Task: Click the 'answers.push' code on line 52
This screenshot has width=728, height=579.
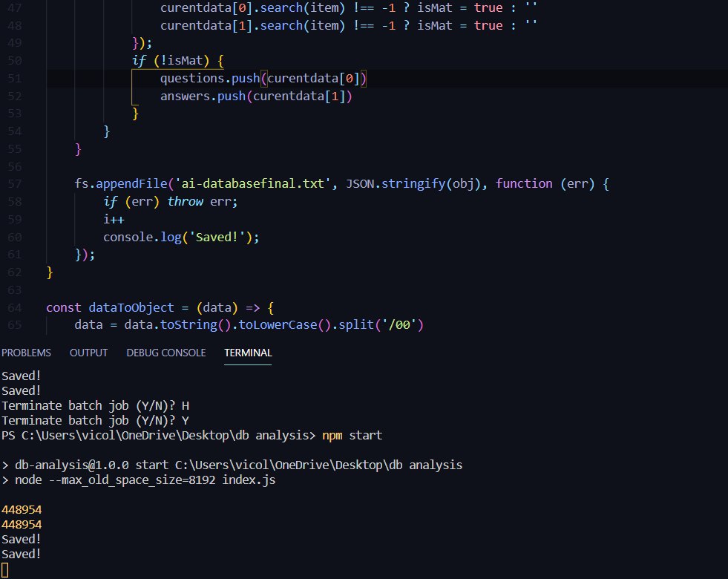Action: click(203, 96)
